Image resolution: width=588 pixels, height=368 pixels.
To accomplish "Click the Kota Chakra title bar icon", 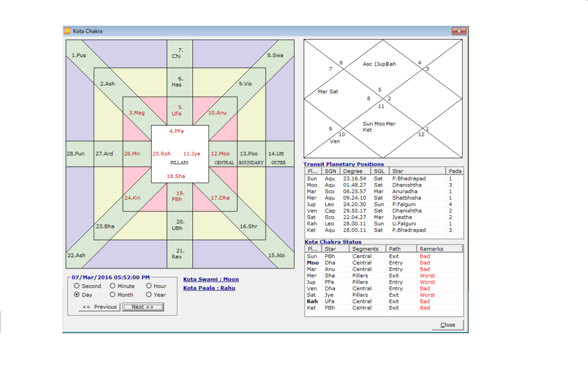I will (x=67, y=31).
